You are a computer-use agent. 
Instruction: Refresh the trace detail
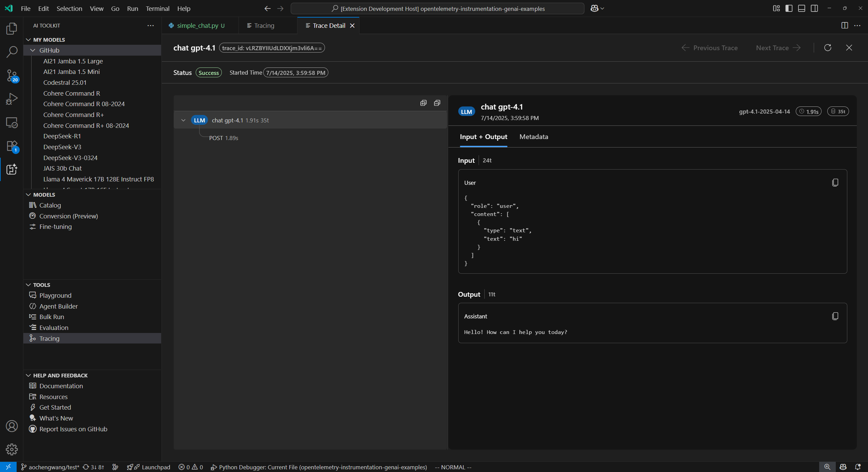pos(827,47)
